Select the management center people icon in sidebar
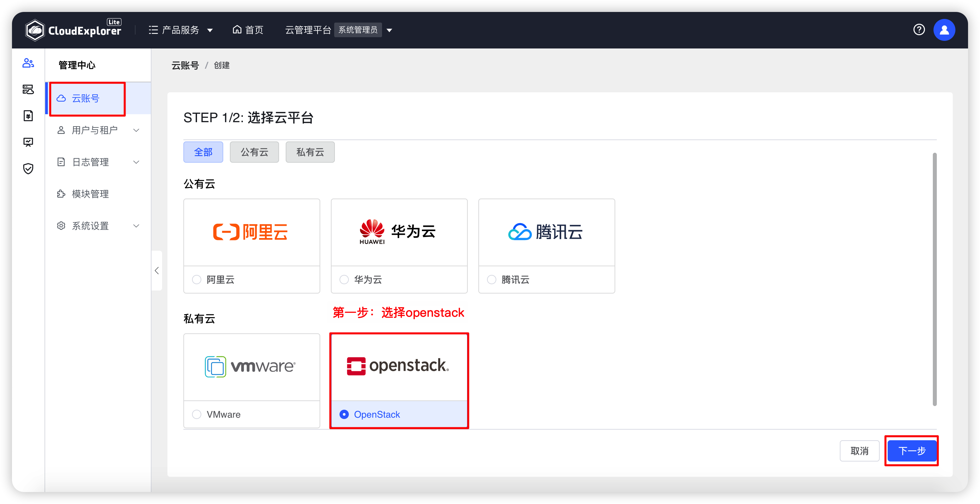 click(x=28, y=63)
